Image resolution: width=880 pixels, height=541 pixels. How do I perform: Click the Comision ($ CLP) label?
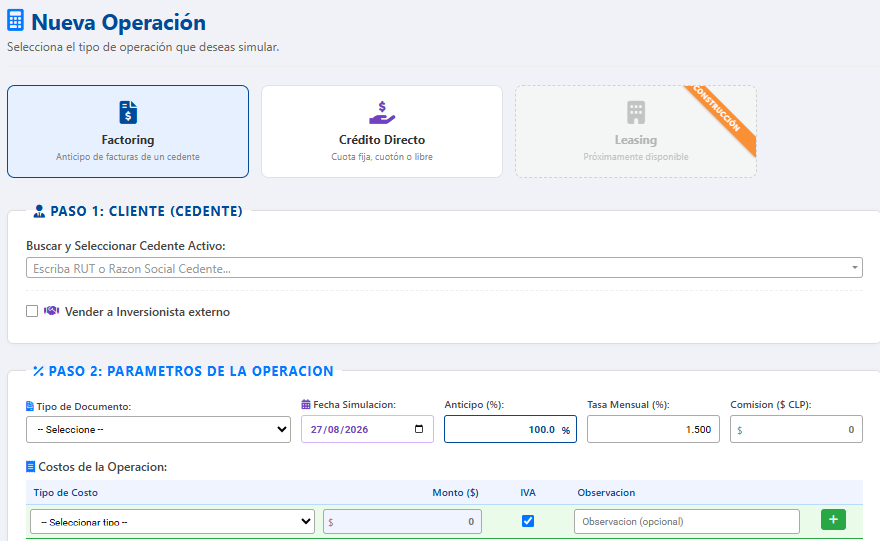771,404
